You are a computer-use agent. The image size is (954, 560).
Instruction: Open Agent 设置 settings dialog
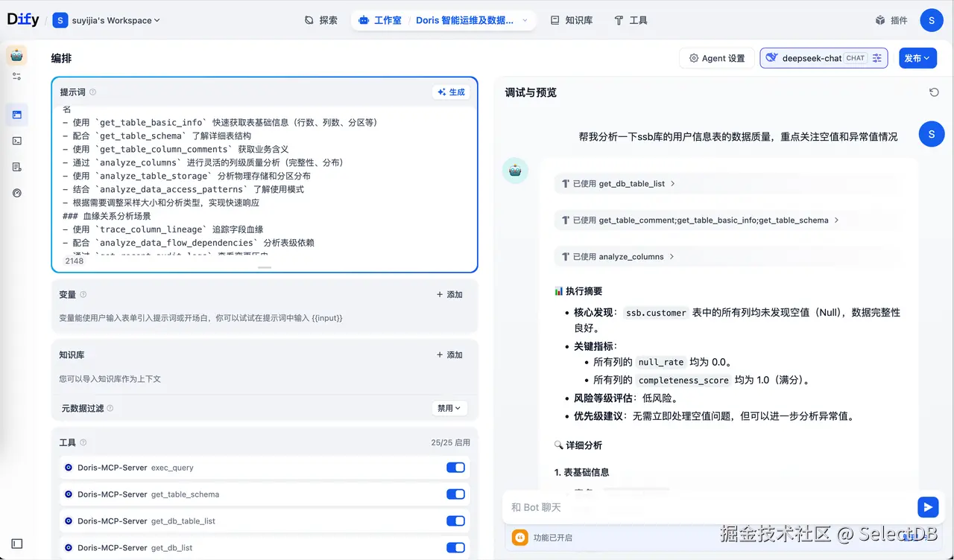tap(716, 57)
